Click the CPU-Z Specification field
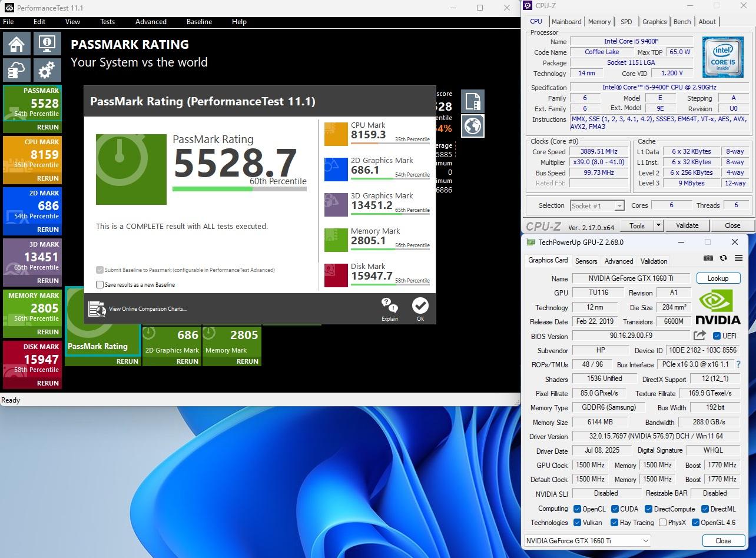 point(659,88)
